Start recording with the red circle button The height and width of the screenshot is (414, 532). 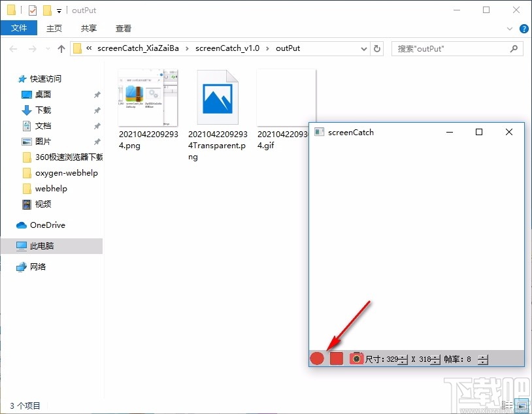click(317, 358)
